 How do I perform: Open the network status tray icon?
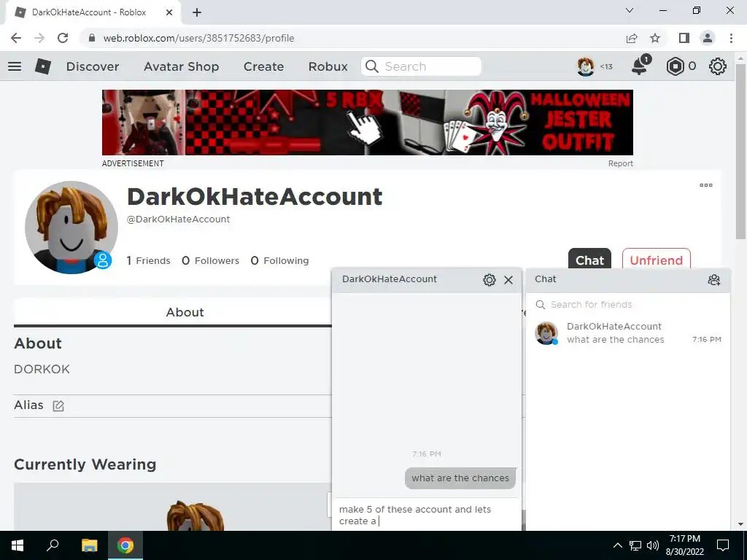[635, 545]
